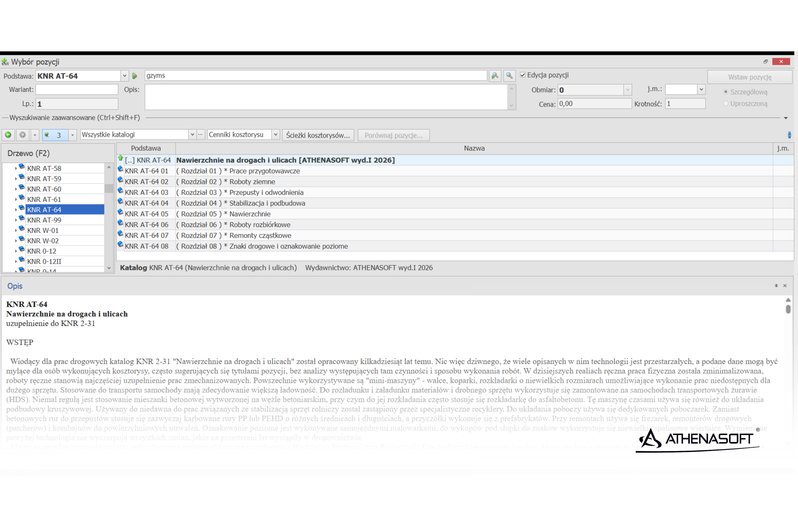Go back with the green left arrow
Image resolution: width=798 pixels, height=532 pixels.
tap(8, 135)
